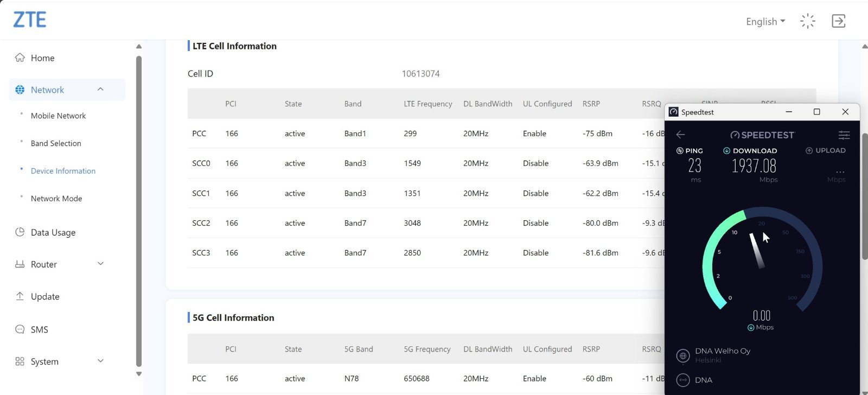Expand the System menu section

[100, 361]
